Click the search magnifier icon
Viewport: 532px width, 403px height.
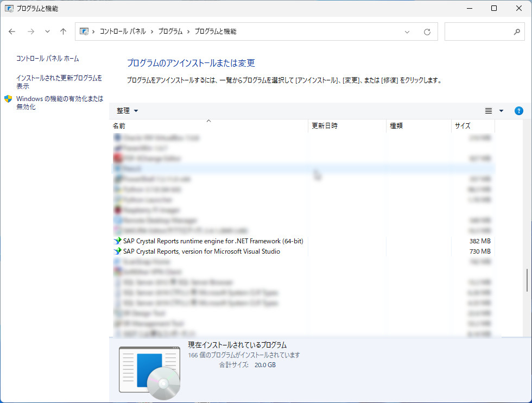click(x=517, y=32)
